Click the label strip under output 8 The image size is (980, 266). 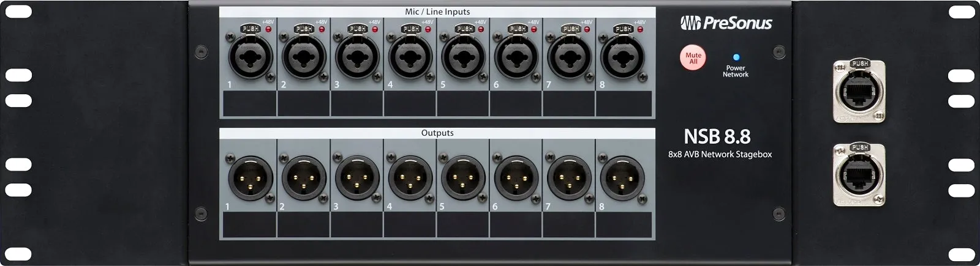(624, 225)
